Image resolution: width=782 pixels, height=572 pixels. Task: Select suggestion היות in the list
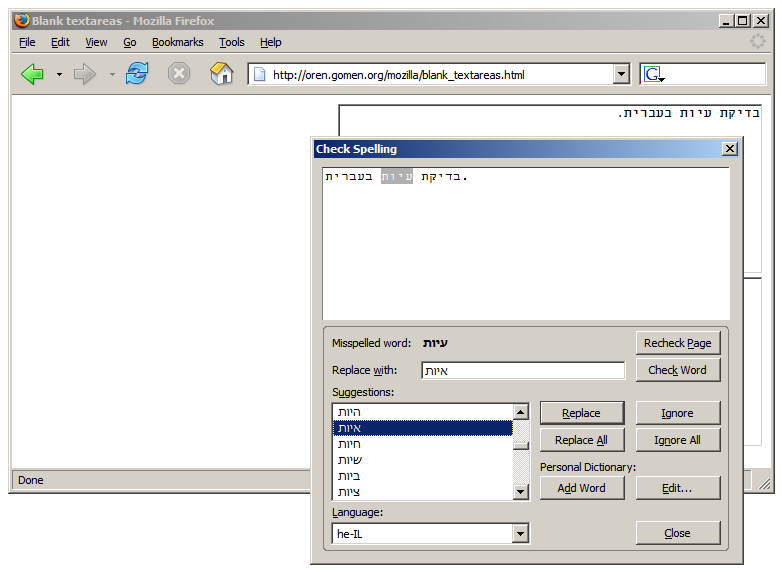coord(422,412)
